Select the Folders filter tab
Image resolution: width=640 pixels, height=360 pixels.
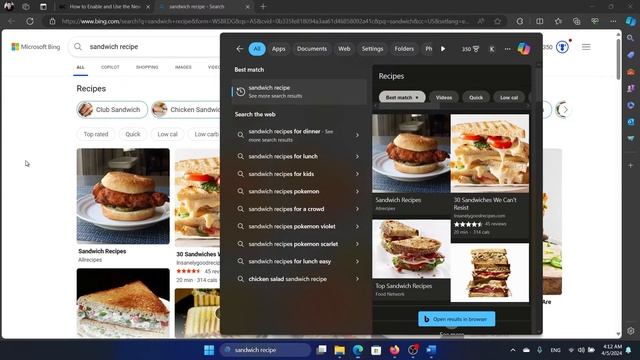point(404,49)
